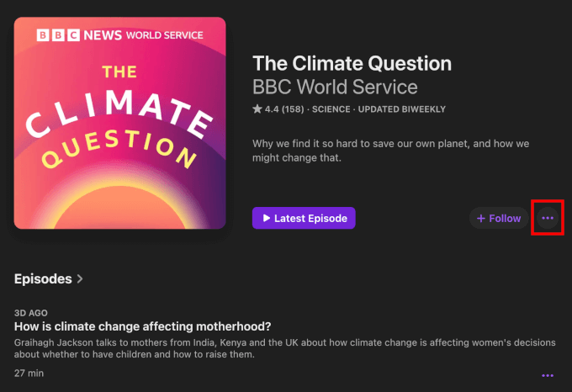Select the Episodes section heading

coord(44,278)
